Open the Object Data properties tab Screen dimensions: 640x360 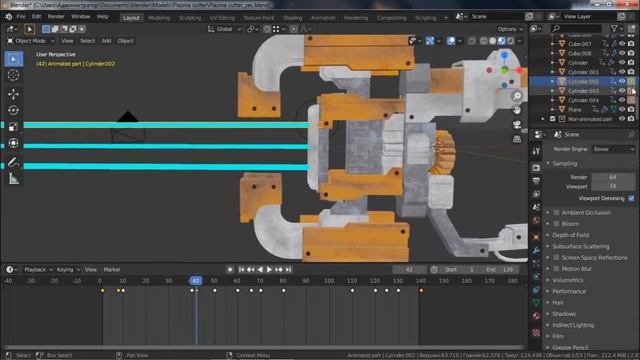tap(536, 303)
